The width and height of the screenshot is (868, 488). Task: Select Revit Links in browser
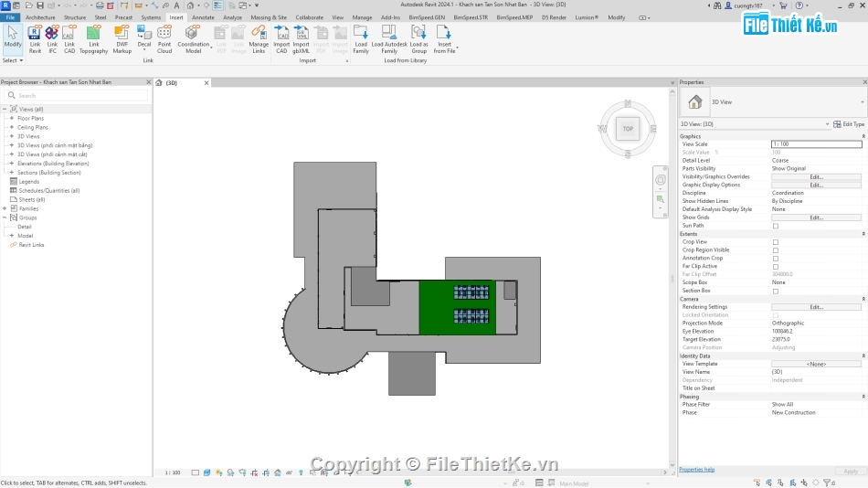[31, 245]
